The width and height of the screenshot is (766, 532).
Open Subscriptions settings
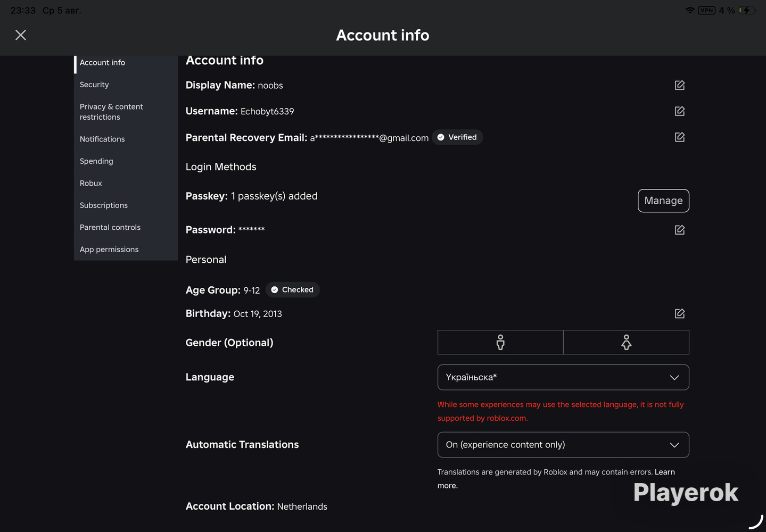pyautogui.click(x=104, y=205)
